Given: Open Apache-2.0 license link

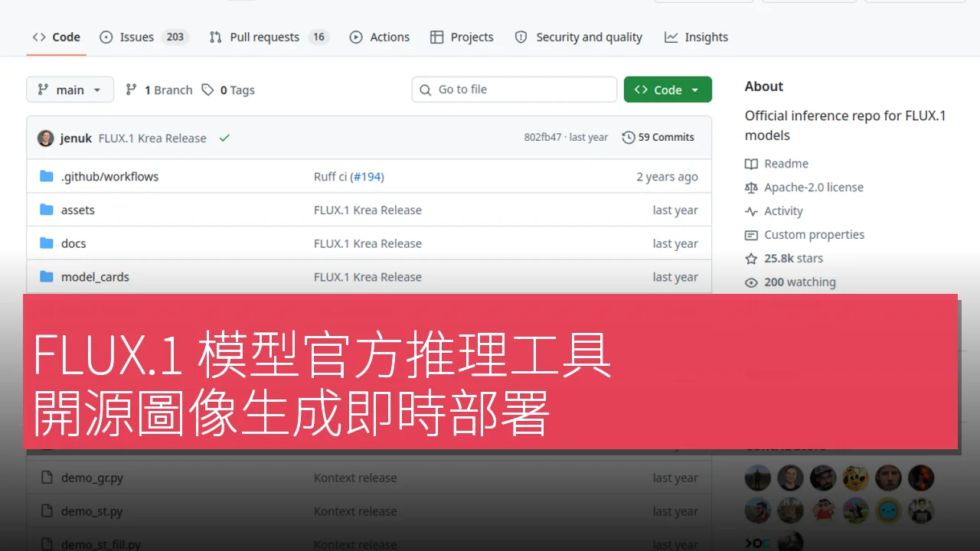Looking at the screenshot, I should tap(814, 187).
